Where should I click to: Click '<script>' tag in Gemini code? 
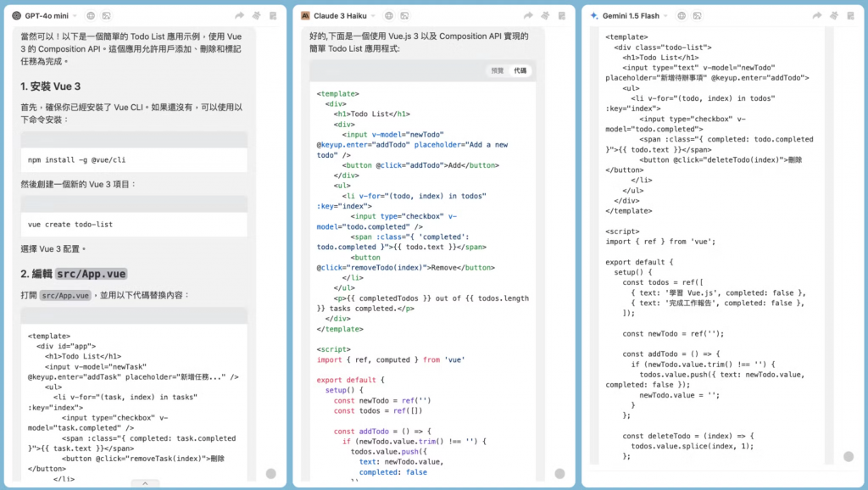pos(623,231)
